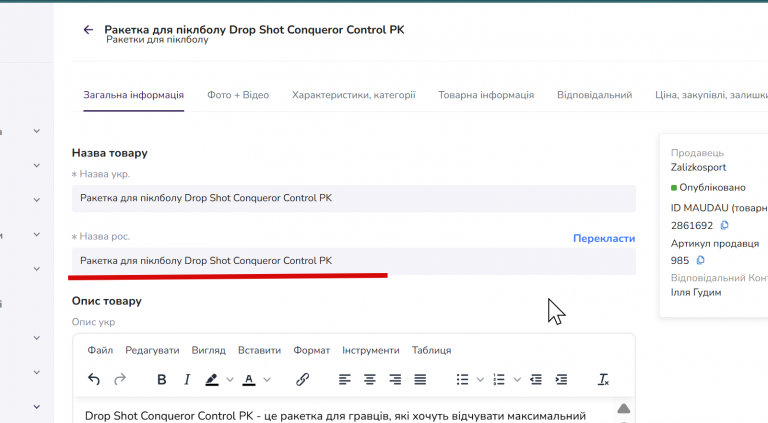Open the Редагувати editor menu
The image size is (768, 423).
coord(152,351)
